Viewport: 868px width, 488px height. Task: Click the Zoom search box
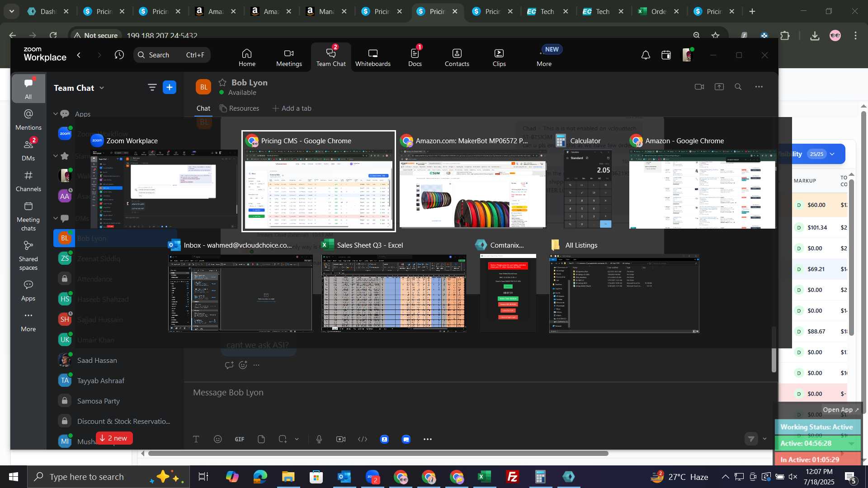(x=172, y=55)
